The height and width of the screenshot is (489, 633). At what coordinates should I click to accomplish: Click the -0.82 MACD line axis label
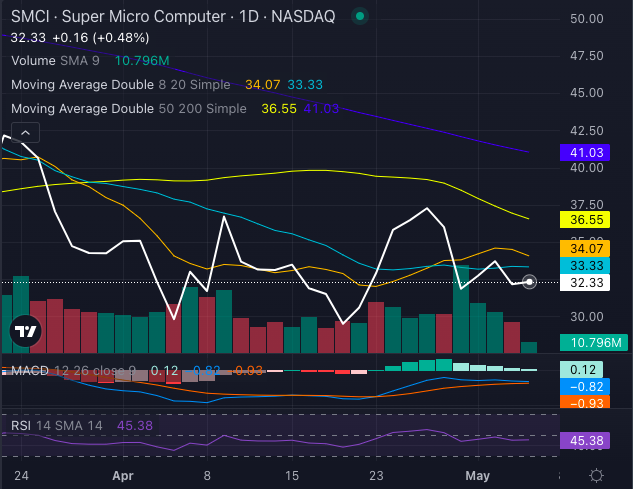(x=585, y=386)
